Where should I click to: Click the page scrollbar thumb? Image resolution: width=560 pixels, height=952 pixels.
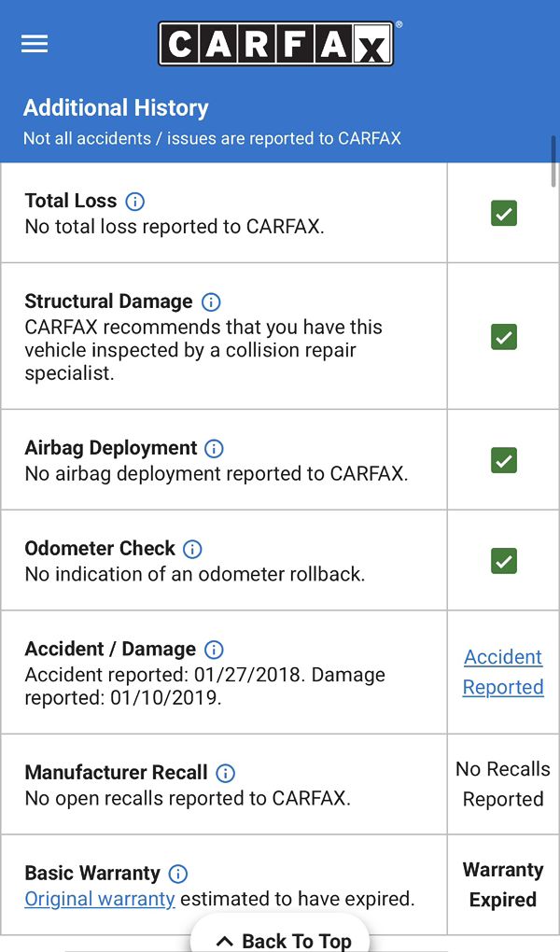pyautogui.click(x=553, y=161)
